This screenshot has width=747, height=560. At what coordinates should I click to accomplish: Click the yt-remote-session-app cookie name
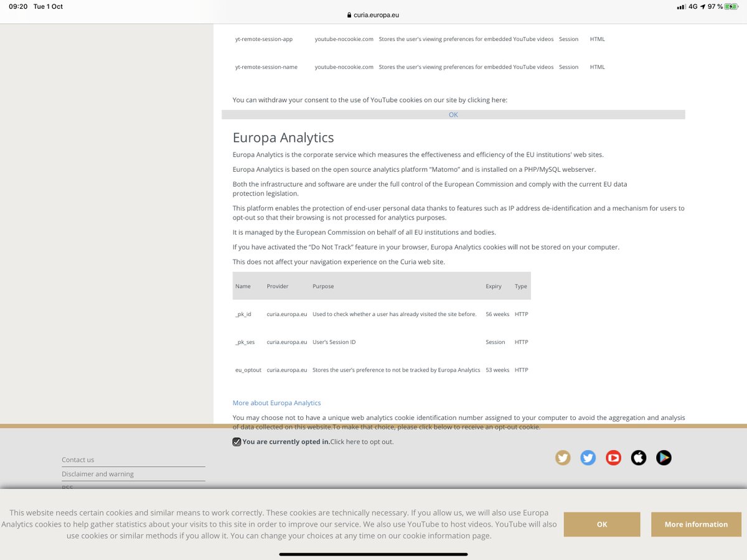click(264, 39)
